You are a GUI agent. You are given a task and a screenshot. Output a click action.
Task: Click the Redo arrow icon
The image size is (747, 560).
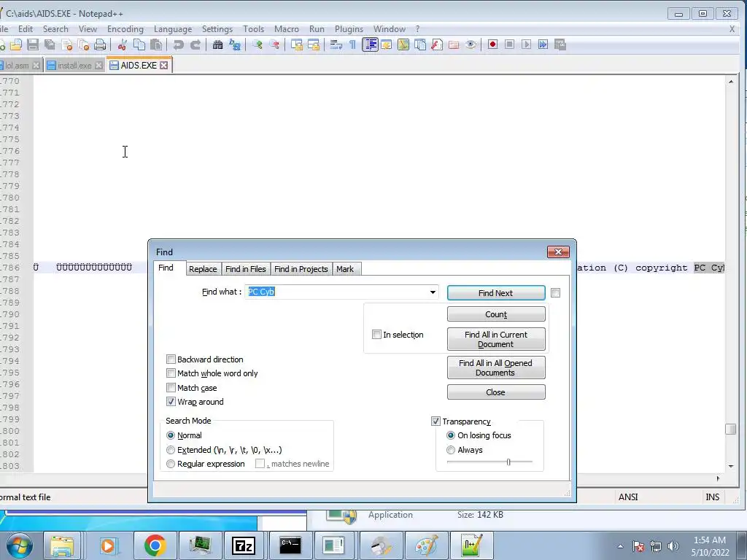196,44
